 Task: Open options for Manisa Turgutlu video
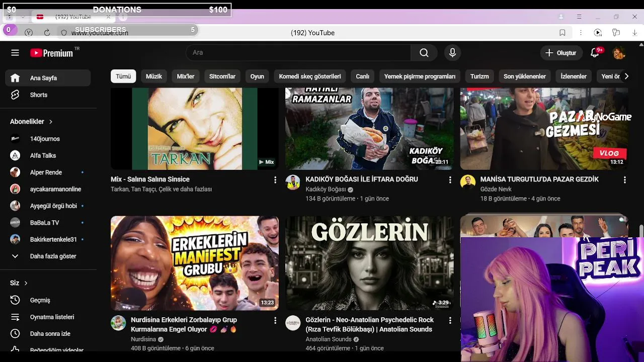pos(624,180)
